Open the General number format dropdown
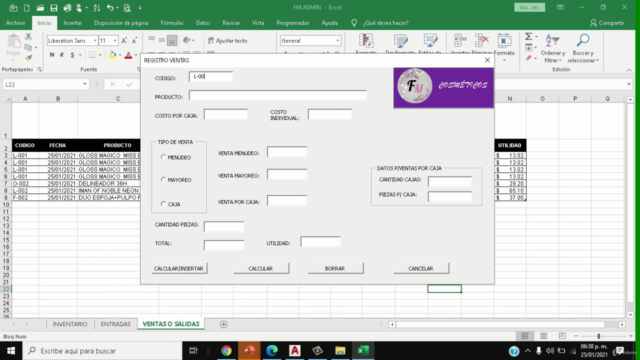This screenshot has width=640, height=360. [x=338, y=40]
